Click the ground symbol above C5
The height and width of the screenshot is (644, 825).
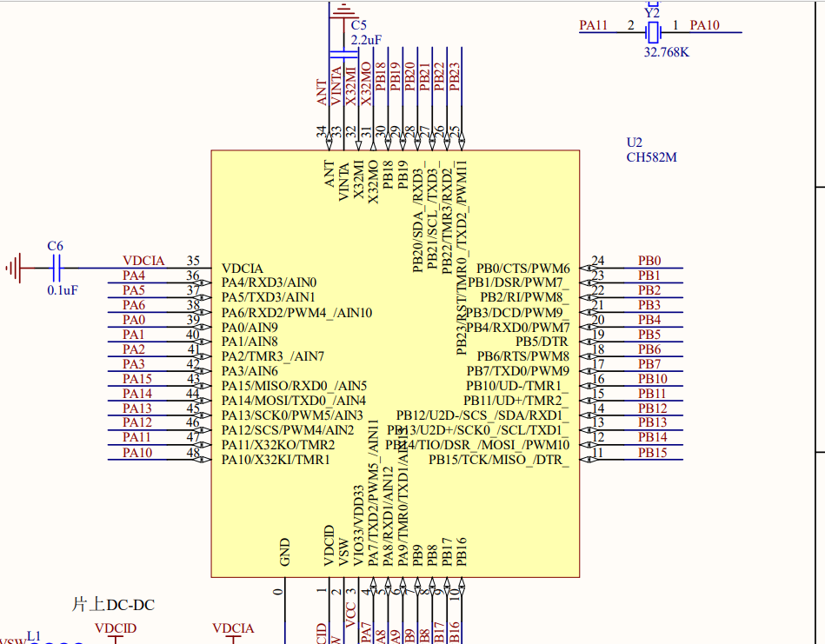[x=343, y=9]
